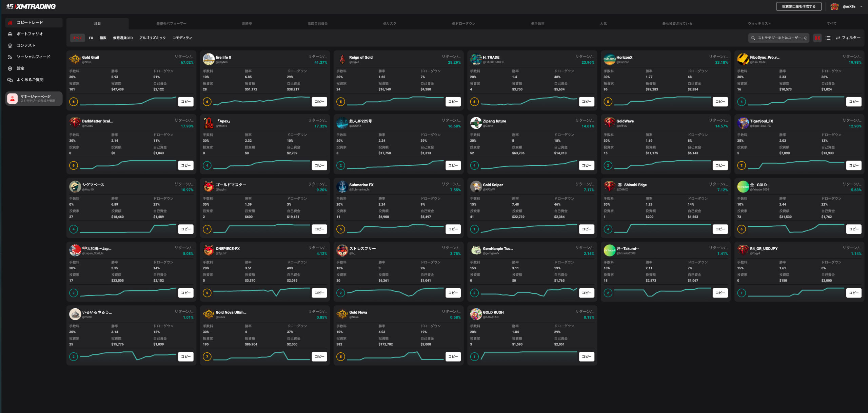Image resolution: width=868 pixels, height=413 pixels.
Task: Click 投資家口座を作成する button
Action: (798, 6)
